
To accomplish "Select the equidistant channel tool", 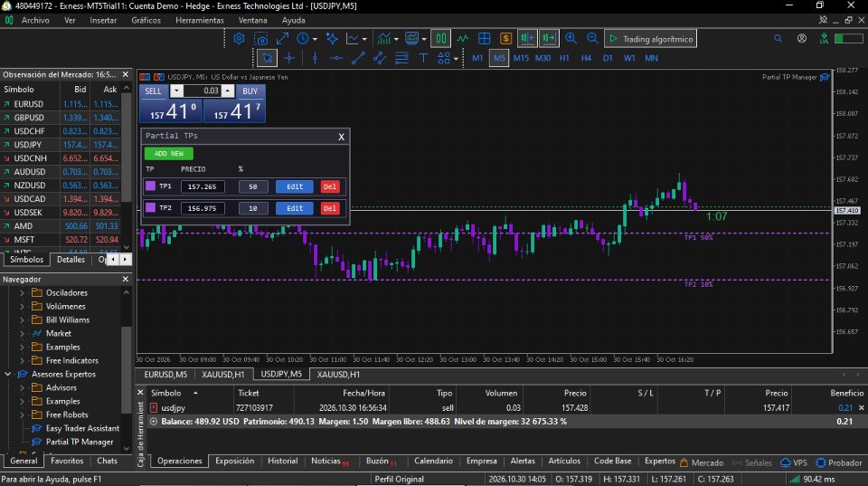I will point(380,58).
